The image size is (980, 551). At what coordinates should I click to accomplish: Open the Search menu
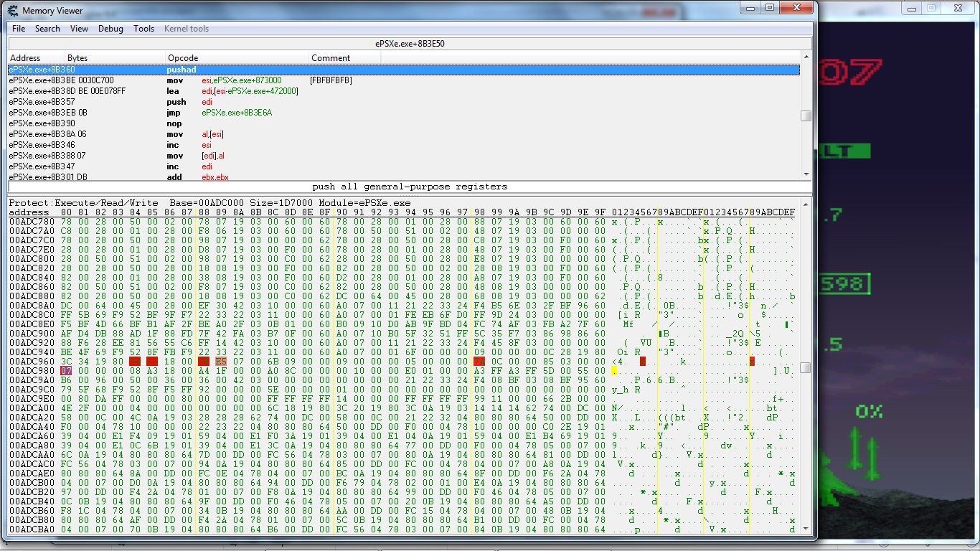[47, 29]
